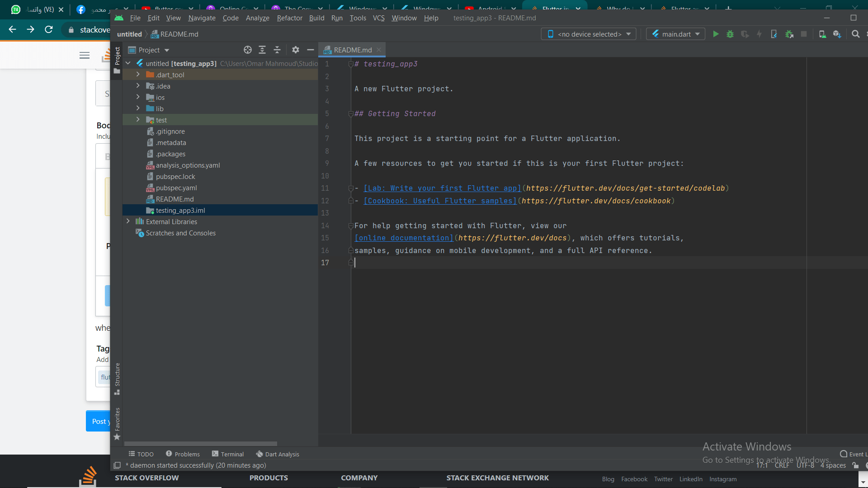This screenshot has height=488, width=868.
Task: Open the Refactor menu
Action: pos(289,18)
